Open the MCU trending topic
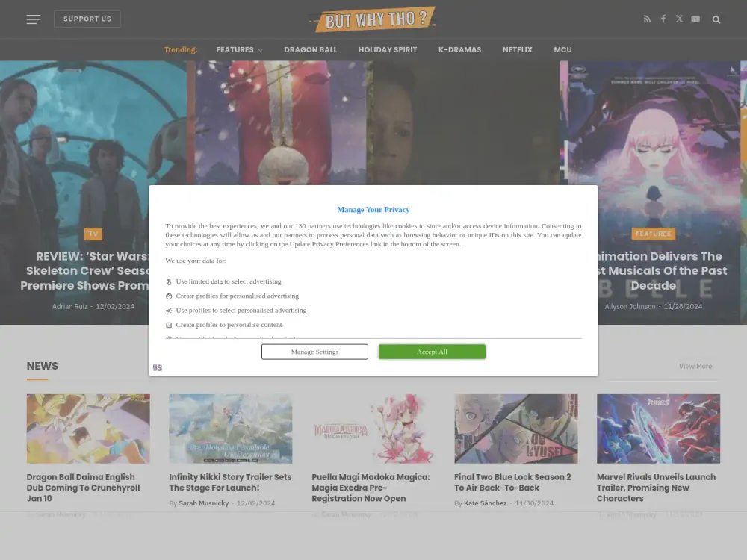This screenshot has width=747, height=560. coord(562,50)
